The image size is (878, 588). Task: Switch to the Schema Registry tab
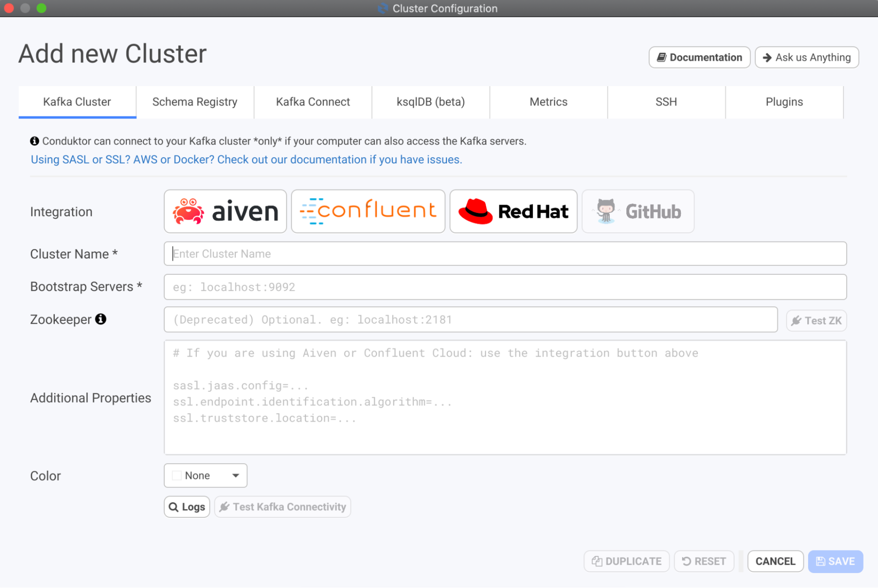[x=195, y=102]
